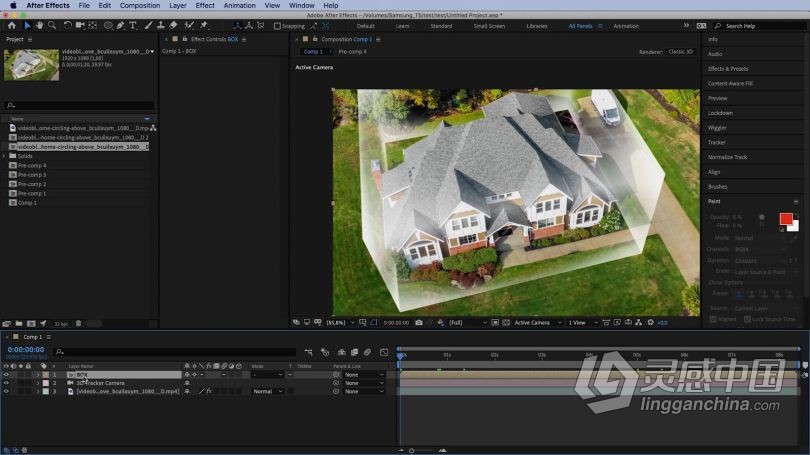Image resolution: width=810 pixels, height=455 pixels.
Task: Open Normal blend mode dropdown on video layer
Action: point(268,391)
